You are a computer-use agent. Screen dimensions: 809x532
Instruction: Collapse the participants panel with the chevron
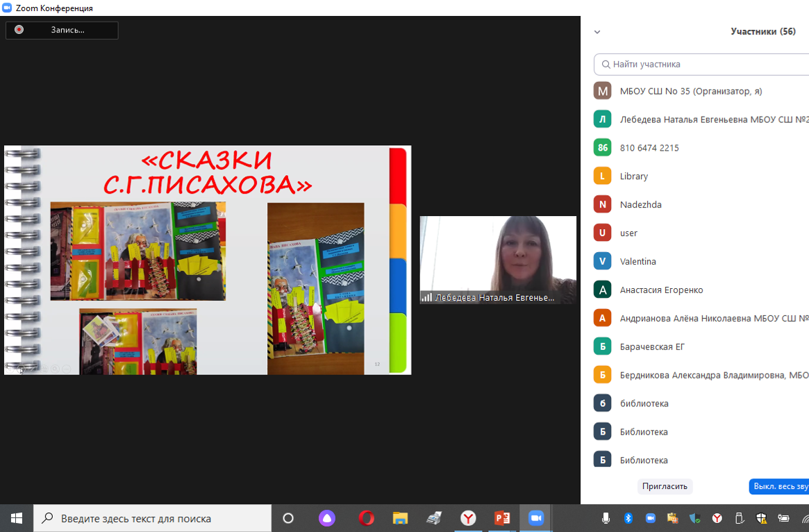[x=597, y=32]
